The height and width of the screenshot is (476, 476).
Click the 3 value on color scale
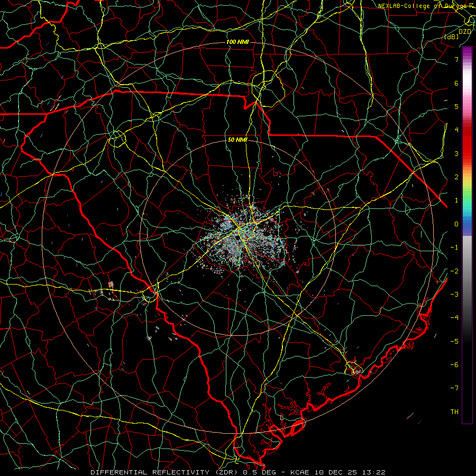[456, 153]
